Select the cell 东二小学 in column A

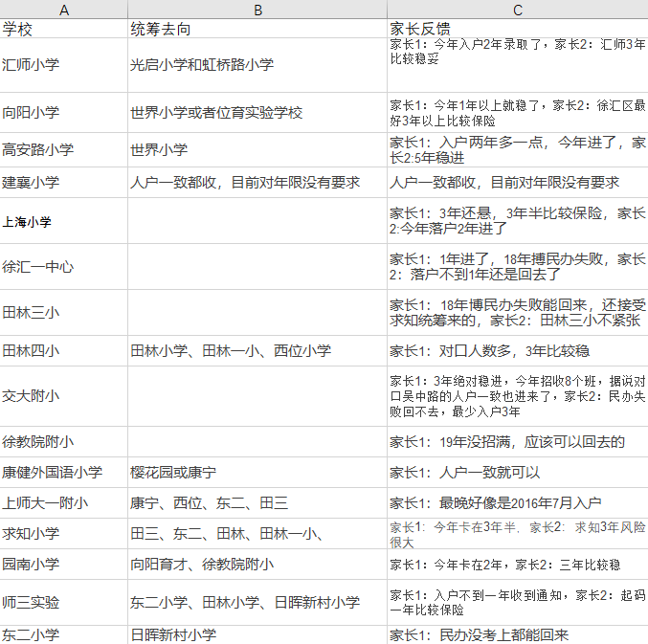(63, 634)
